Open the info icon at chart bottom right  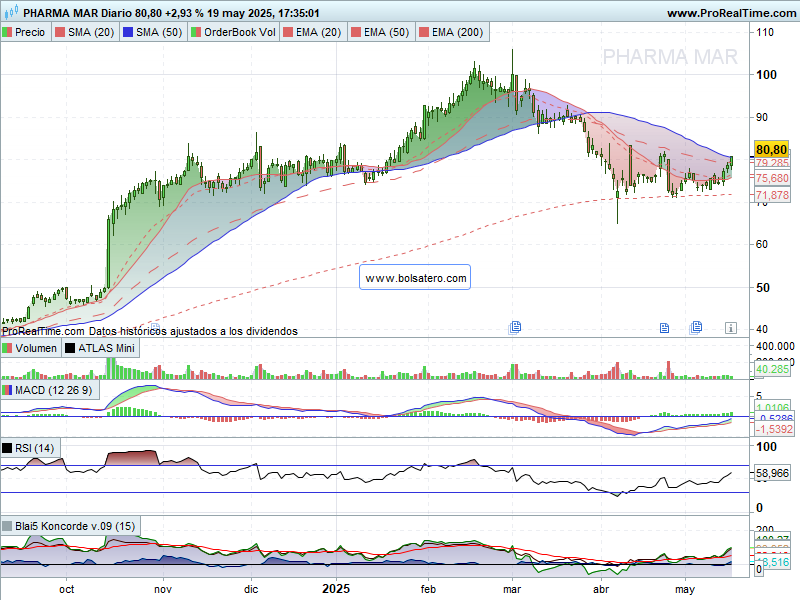731,328
